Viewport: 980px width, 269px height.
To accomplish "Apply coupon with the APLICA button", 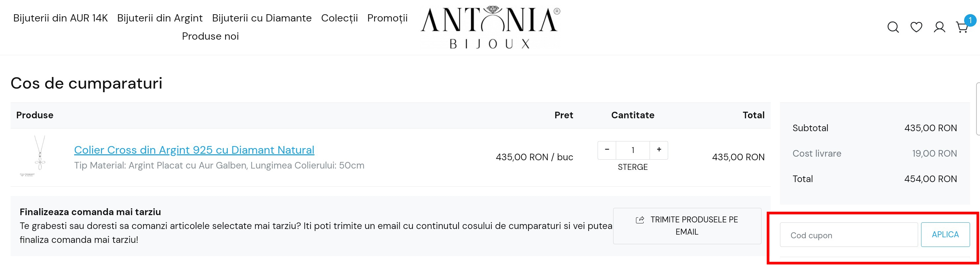I will [x=946, y=234].
